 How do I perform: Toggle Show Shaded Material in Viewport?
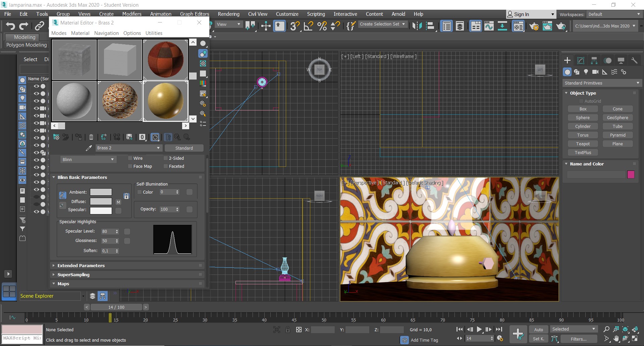click(x=155, y=137)
